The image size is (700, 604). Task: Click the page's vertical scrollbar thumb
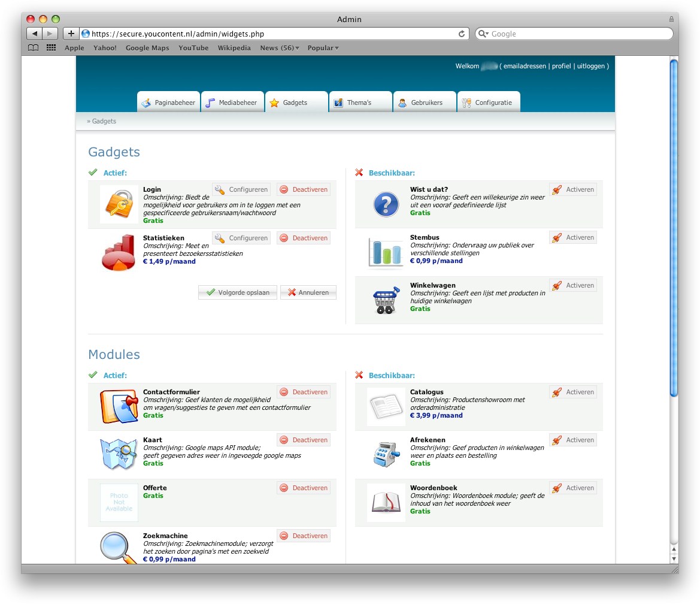pyautogui.click(x=674, y=228)
